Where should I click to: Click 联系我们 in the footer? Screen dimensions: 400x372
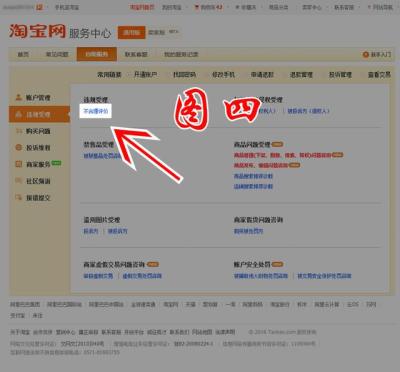pyautogui.click(x=179, y=332)
